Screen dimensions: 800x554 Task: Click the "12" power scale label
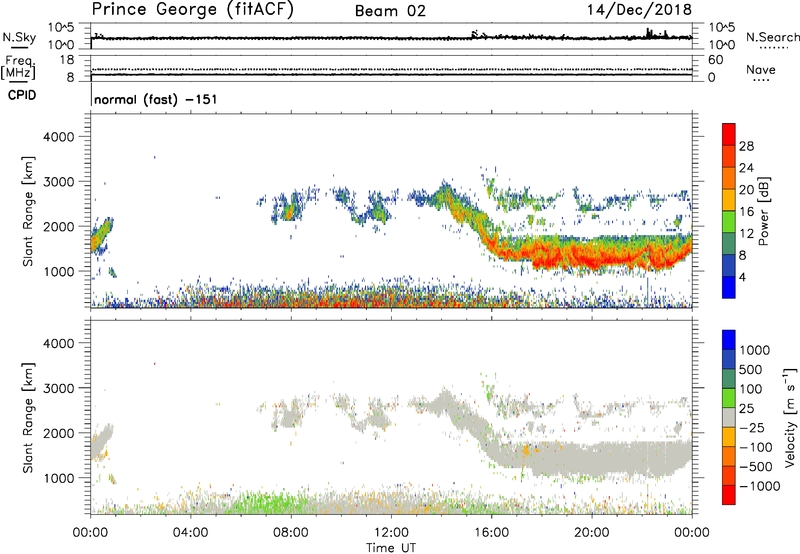(x=746, y=234)
